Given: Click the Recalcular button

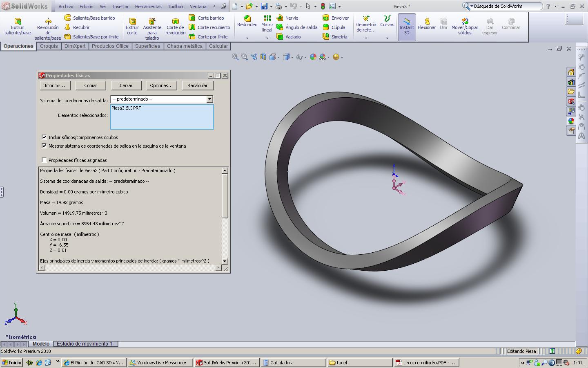Looking at the screenshot, I should 198,85.
